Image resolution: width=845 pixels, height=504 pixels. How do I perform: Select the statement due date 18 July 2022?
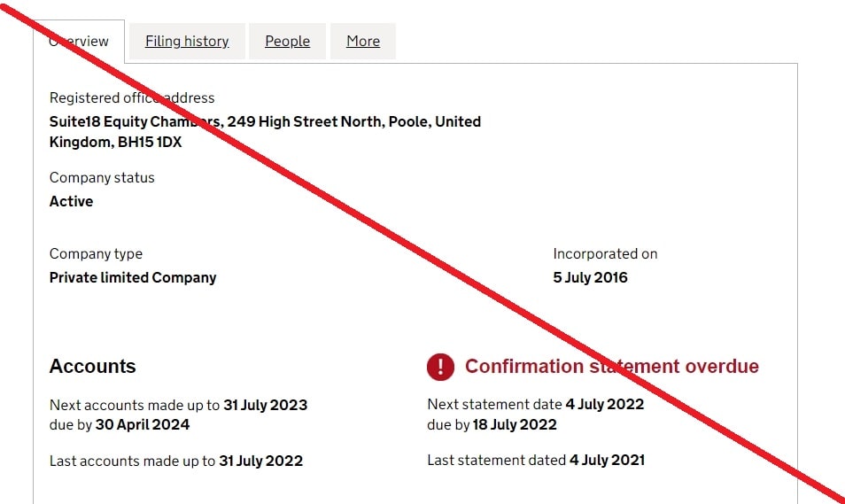click(x=515, y=425)
